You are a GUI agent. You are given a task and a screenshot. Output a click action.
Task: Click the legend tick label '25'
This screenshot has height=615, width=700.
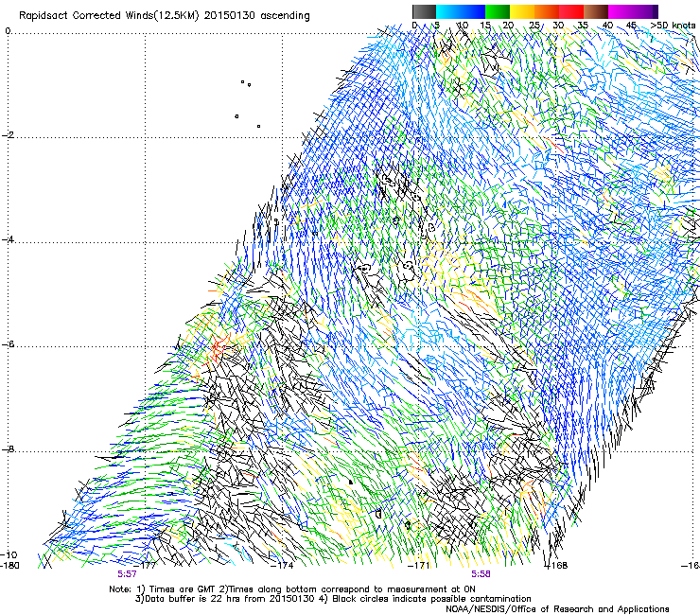534,26
